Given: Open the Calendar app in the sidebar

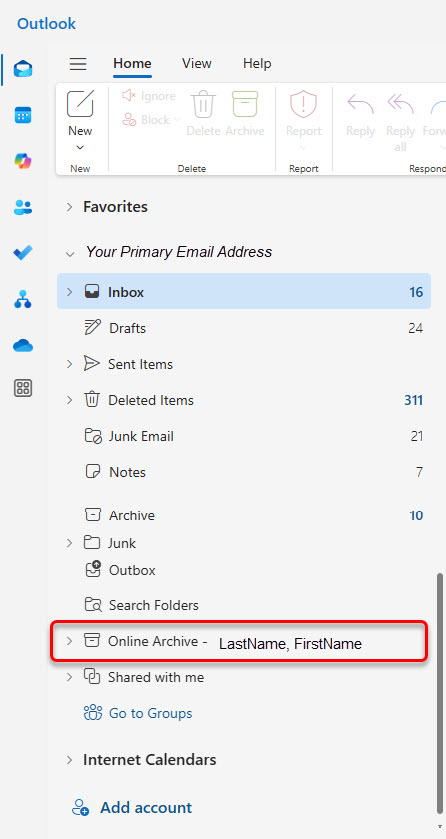Looking at the screenshot, I should coord(23,115).
